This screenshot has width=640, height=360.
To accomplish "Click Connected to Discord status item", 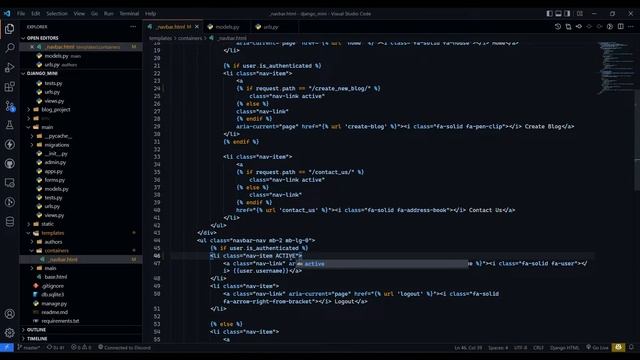I will (x=124, y=348).
